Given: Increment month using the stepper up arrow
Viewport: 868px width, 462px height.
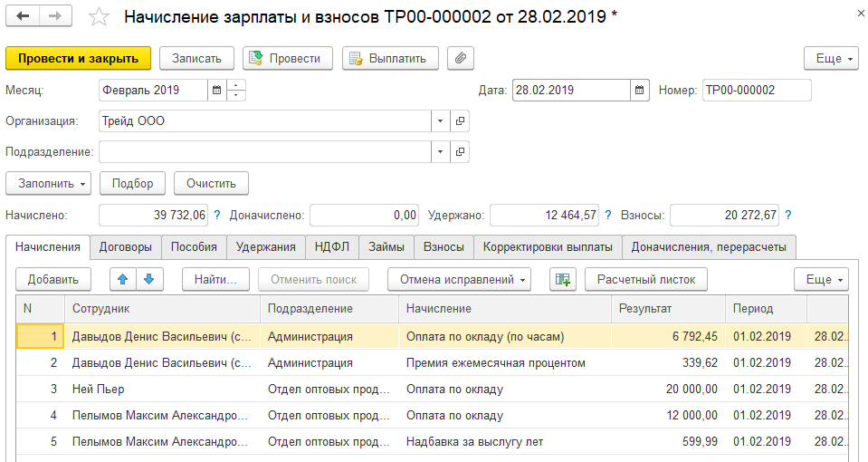Looking at the screenshot, I should click(x=237, y=86).
